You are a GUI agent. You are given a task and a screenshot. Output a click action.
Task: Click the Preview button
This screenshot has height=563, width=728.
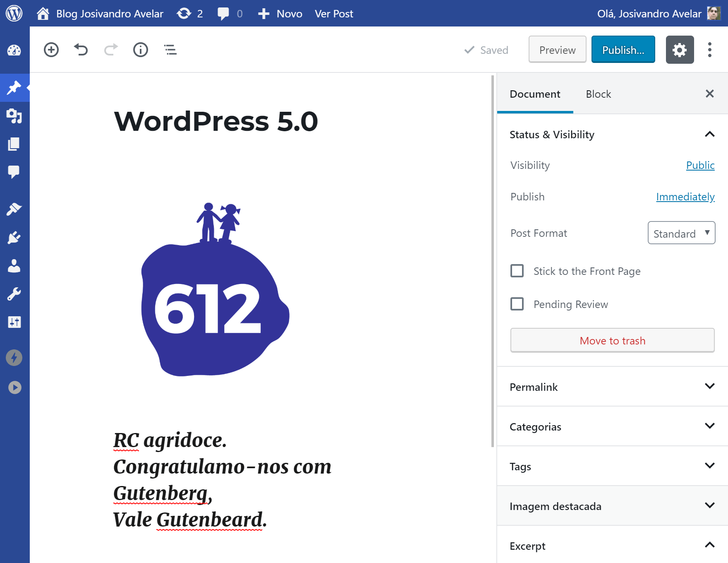tap(558, 50)
